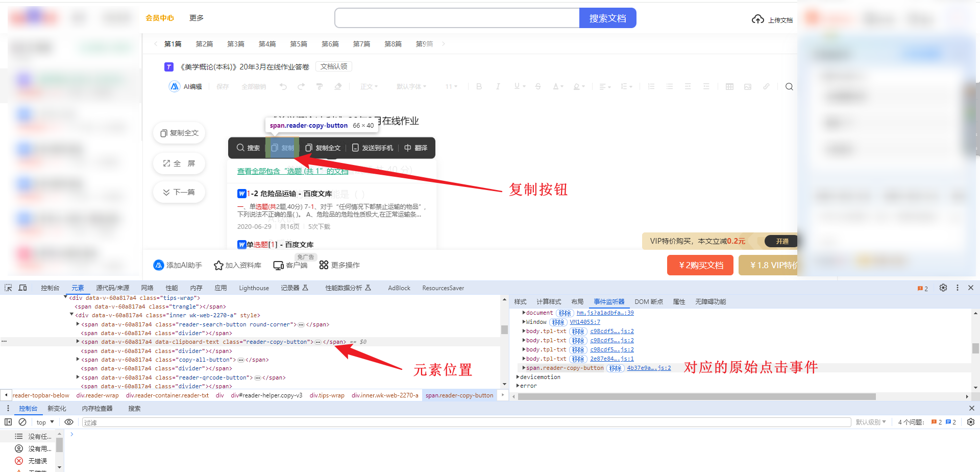The height and width of the screenshot is (472, 980).
Task: Open the hm.js?a1adbfa…:39 source link
Action: [605, 313]
